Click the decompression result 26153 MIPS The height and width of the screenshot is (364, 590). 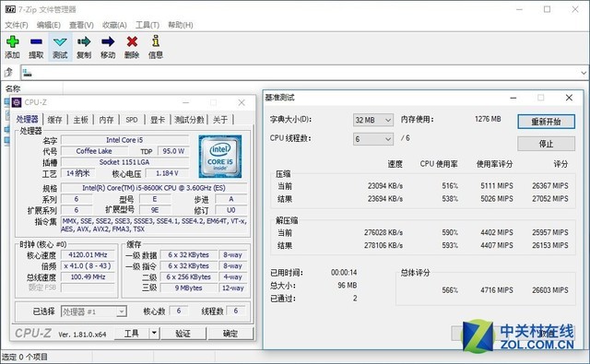[x=550, y=245]
